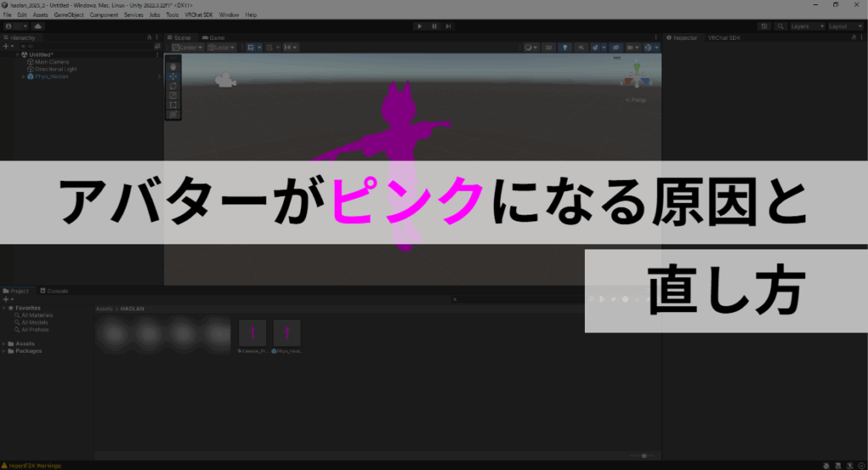The width and height of the screenshot is (868, 470).
Task: Open the Layout dropdown
Action: 845,26
